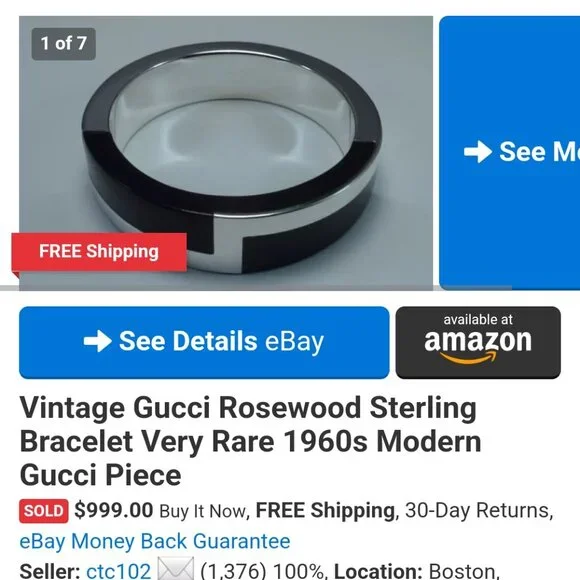
Task: Open the See Details eBay button
Action: tap(204, 343)
